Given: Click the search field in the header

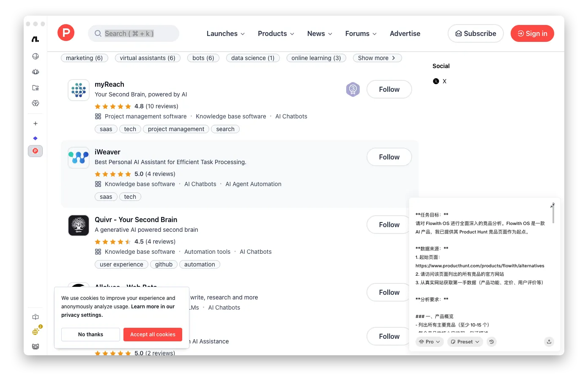Looking at the screenshot, I should coord(134,33).
